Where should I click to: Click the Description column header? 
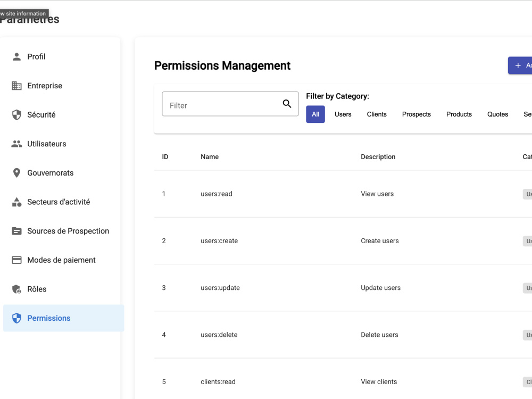coord(378,157)
